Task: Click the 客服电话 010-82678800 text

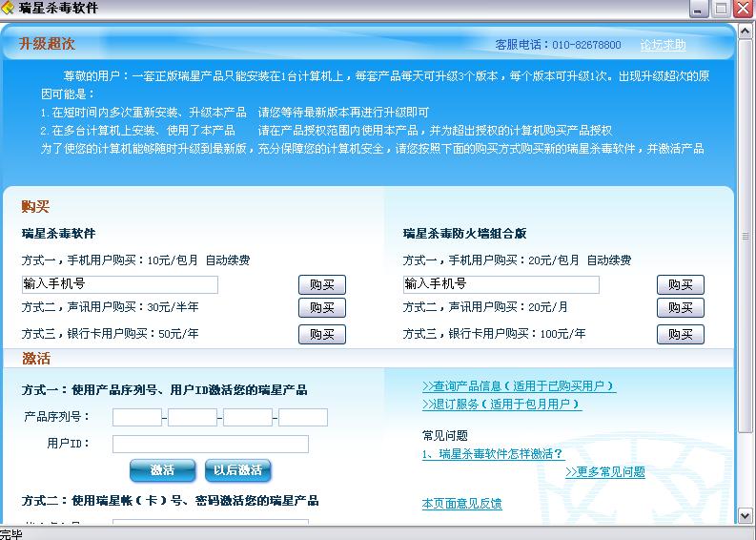Action: [558, 45]
